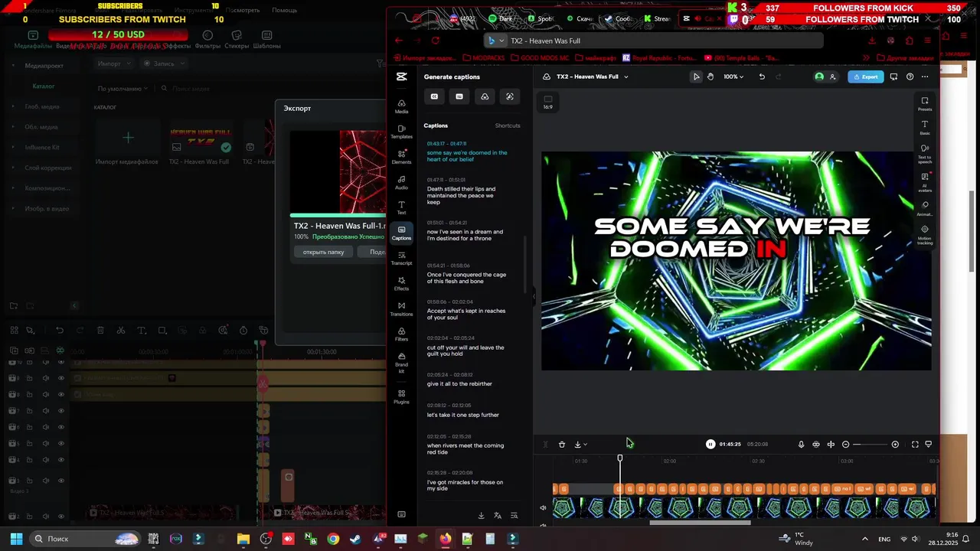Open the Shortcuts link in captions
This screenshot has width=980, height=551.
click(x=508, y=126)
